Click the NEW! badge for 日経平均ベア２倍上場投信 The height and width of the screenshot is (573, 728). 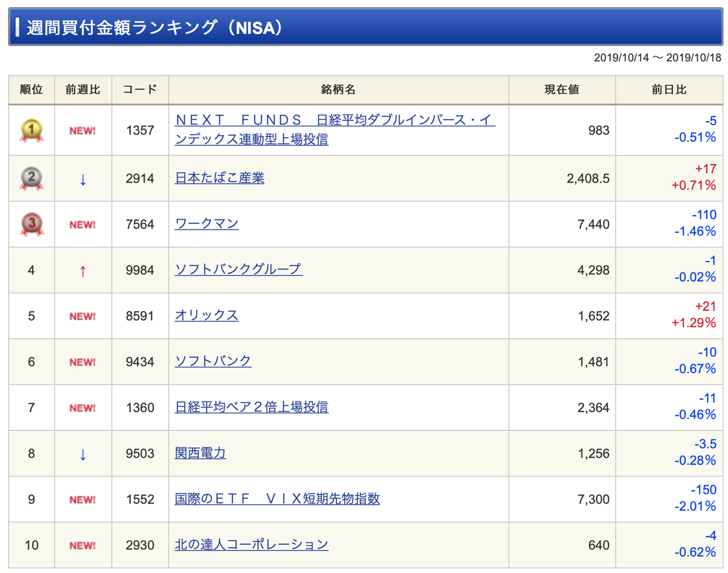(x=82, y=408)
